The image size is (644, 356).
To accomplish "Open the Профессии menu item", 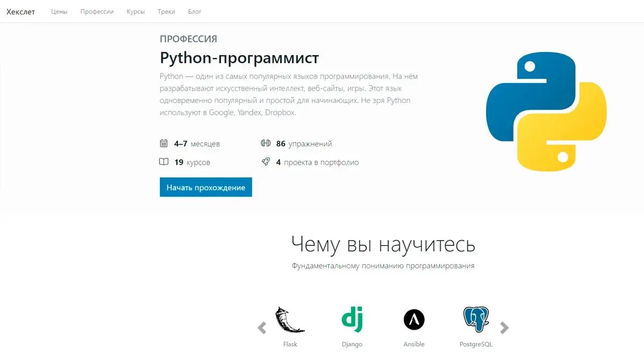I will click(97, 12).
